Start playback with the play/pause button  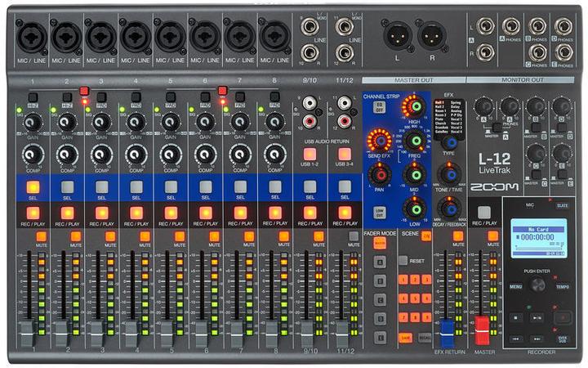pyautogui.click(x=537, y=317)
